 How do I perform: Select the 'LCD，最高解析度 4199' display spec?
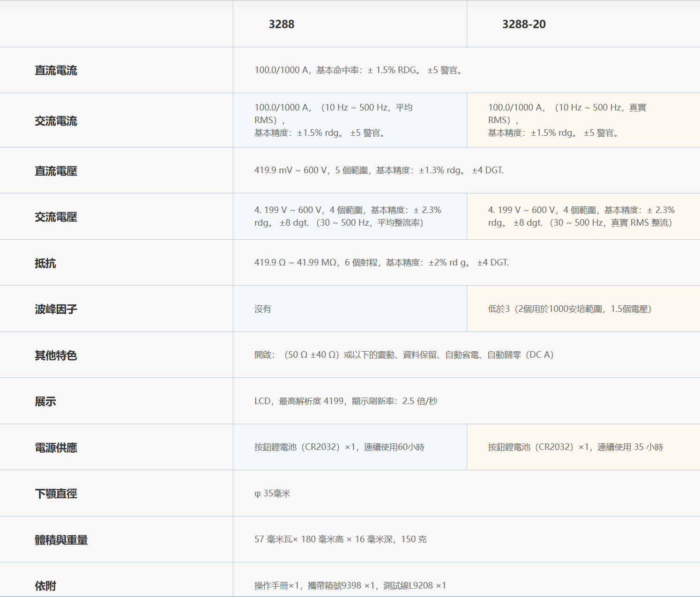point(346,401)
